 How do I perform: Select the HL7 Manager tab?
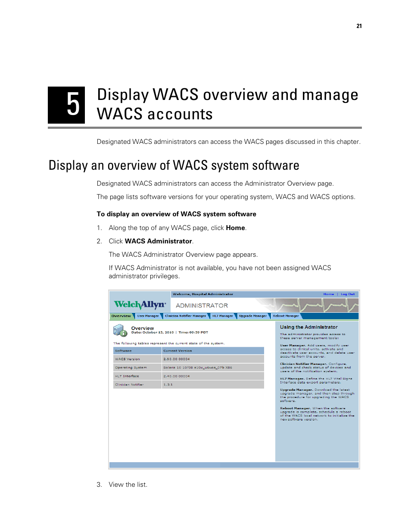[222, 316]
